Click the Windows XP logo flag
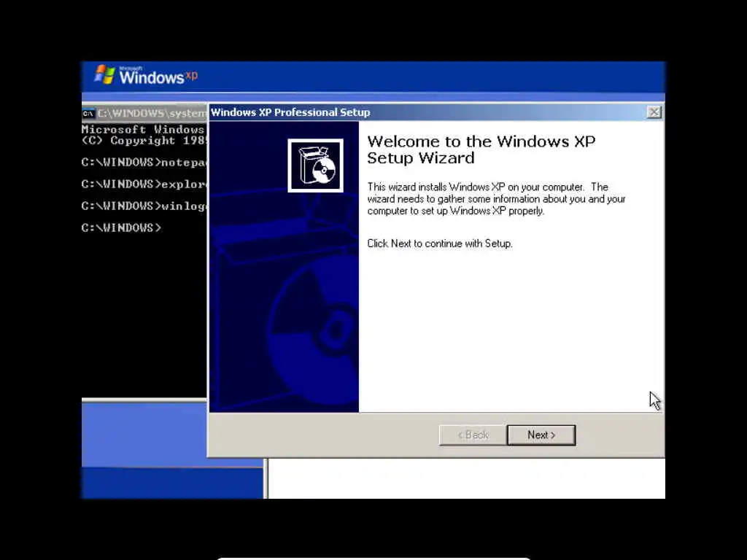 pyautogui.click(x=104, y=75)
